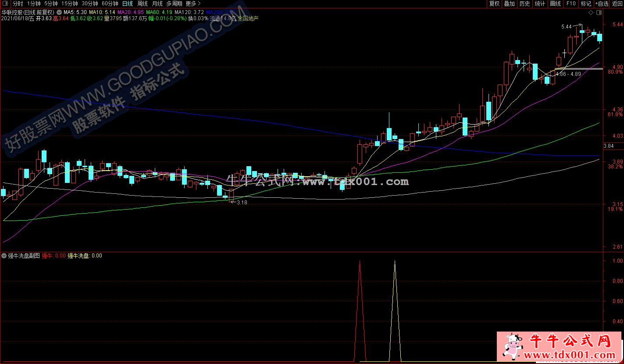
Task: Click the 强牛: 0.00 indicator value
Action: pyautogui.click(x=53, y=255)
